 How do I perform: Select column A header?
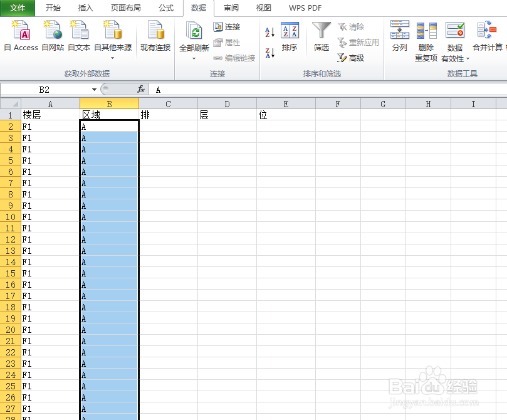click(x=50, y=104)
